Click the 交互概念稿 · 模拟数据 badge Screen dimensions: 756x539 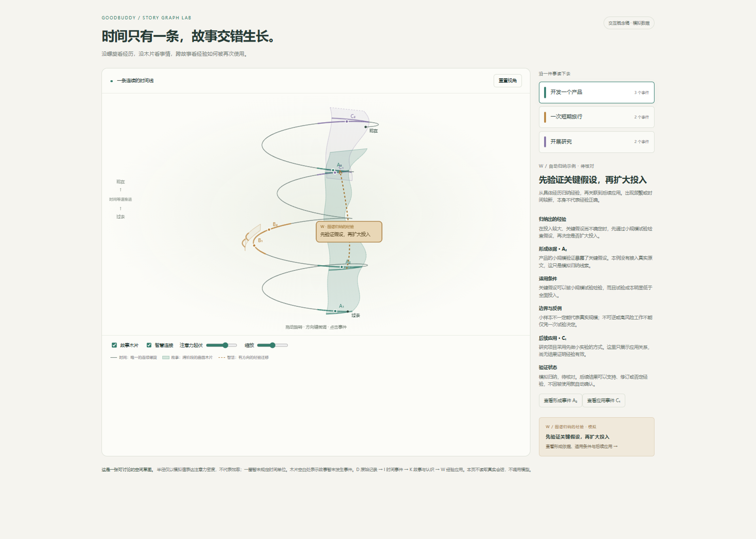tap(628, 23)
